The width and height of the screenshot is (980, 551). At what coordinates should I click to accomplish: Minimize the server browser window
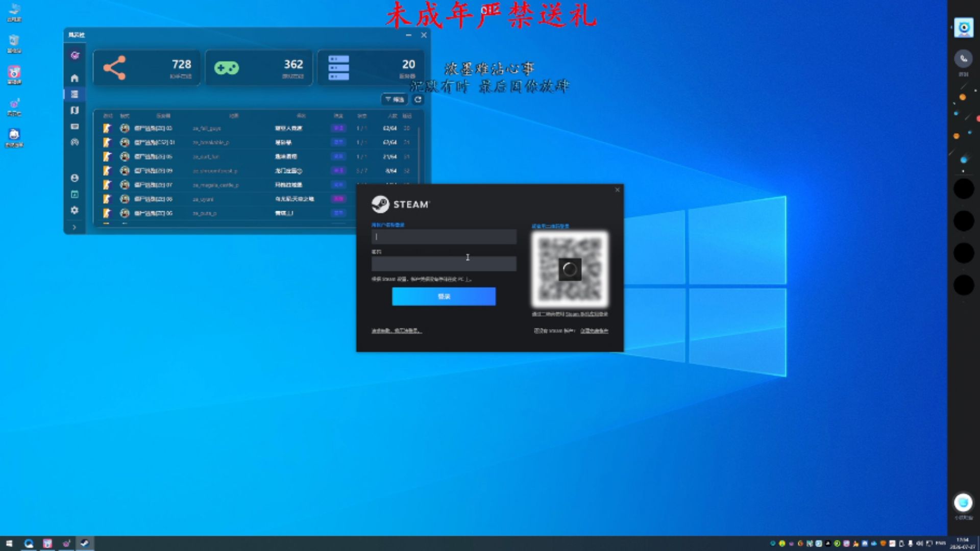point(408,35)
